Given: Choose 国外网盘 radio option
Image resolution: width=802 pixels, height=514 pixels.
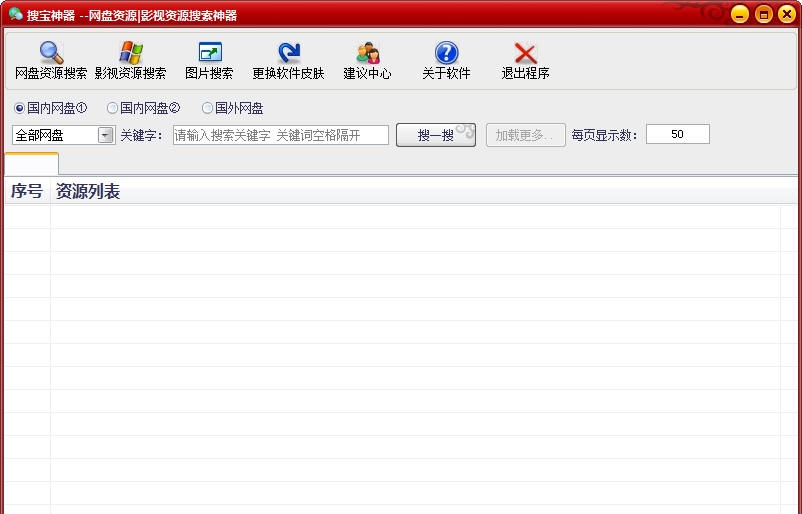Looking at the screenshot, I should 207,108.
